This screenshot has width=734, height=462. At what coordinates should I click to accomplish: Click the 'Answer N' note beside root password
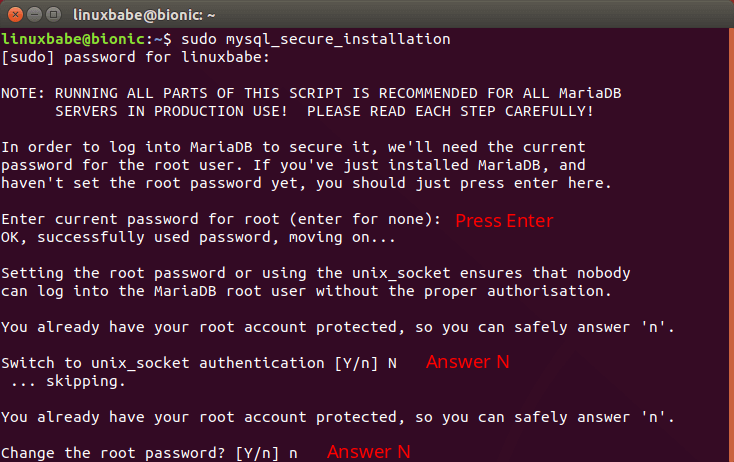pos(369,452)
